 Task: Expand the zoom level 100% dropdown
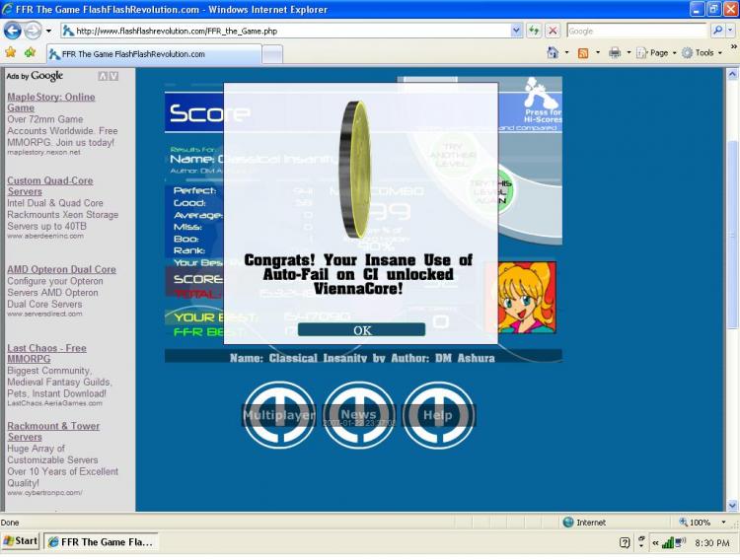[723, 523]
